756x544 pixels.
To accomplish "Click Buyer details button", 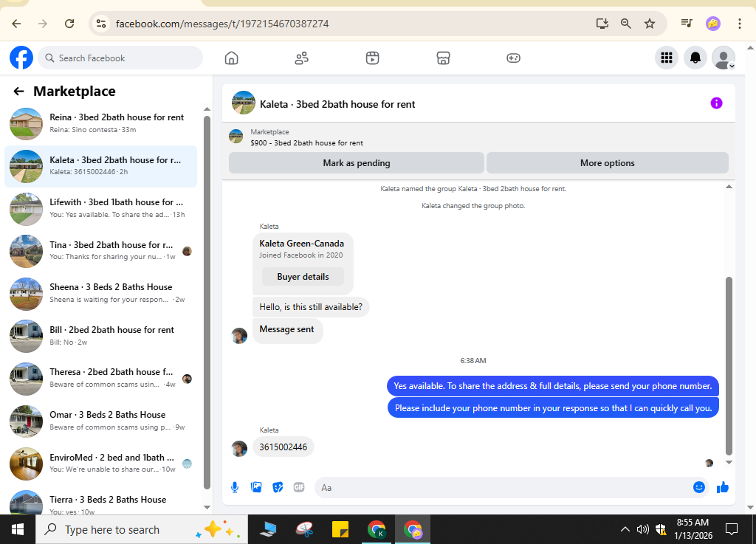I will [303, 277].
